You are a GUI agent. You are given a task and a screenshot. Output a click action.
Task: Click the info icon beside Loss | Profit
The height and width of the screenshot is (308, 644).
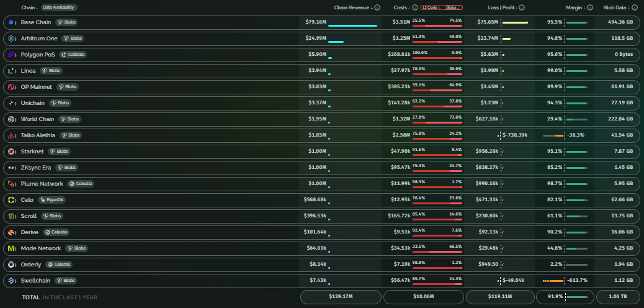point(522,7)
